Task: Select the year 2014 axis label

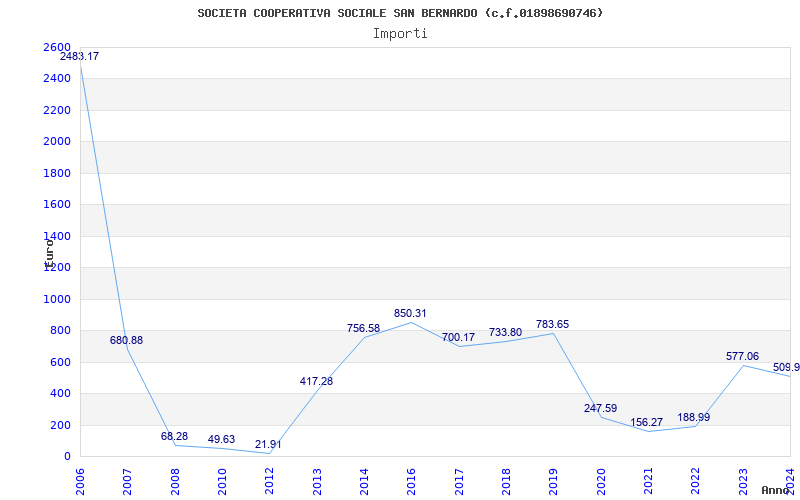Action: (x=364, y=481)
